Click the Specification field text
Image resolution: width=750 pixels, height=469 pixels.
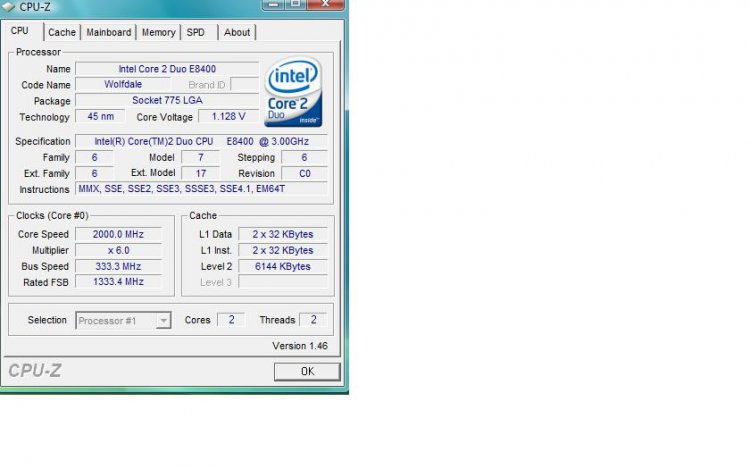pyautogui.click(x=201, y=142)
